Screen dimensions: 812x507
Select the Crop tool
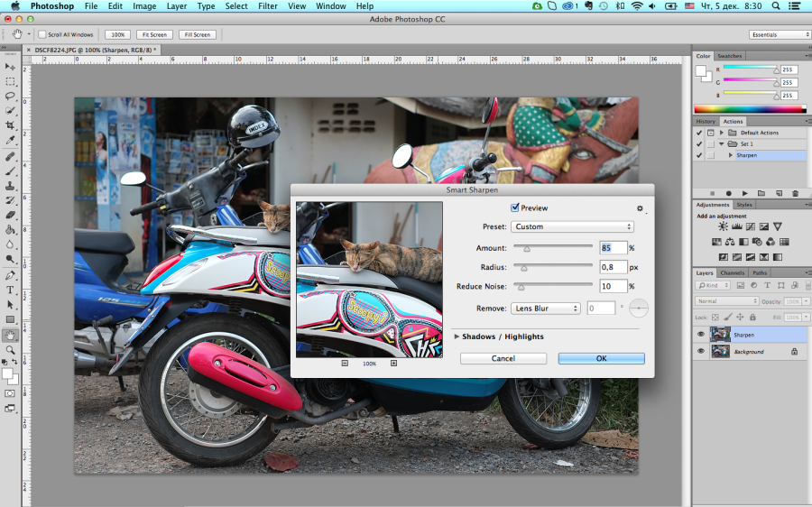point(10,125)
